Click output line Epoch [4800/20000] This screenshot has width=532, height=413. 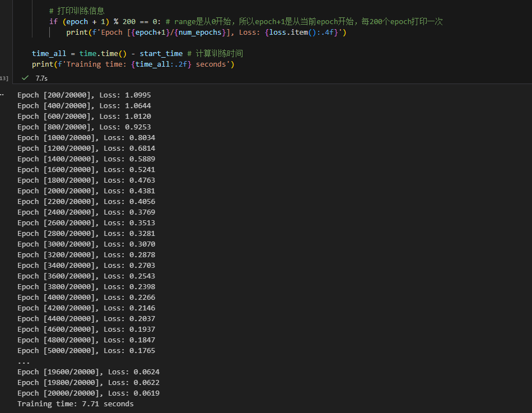(86, 340)
